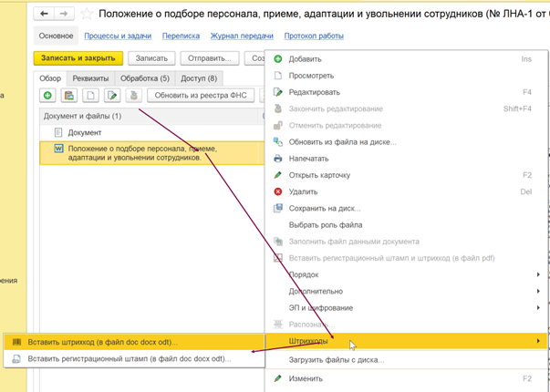Image resolution: width=550 pixels, height=392 pixels.
Task: Click the Word icon of the attached file
Action: pyautogui.click(x=58, y=149)
